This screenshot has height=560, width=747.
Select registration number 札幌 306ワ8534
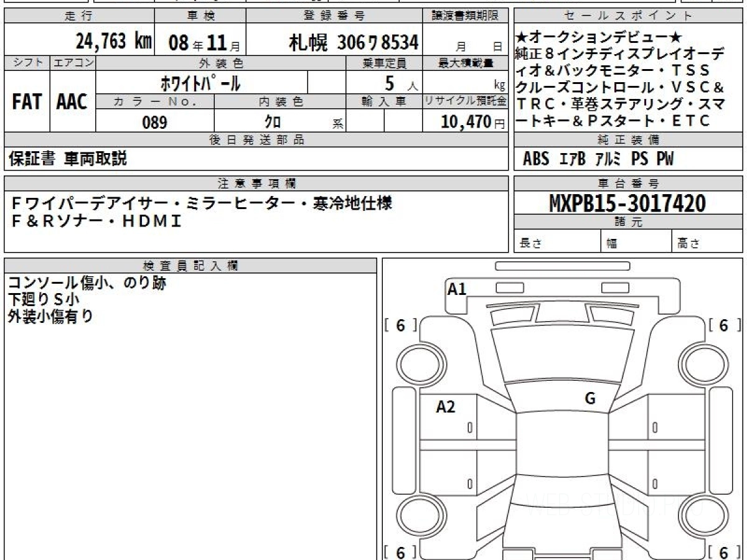click(354, 42)
